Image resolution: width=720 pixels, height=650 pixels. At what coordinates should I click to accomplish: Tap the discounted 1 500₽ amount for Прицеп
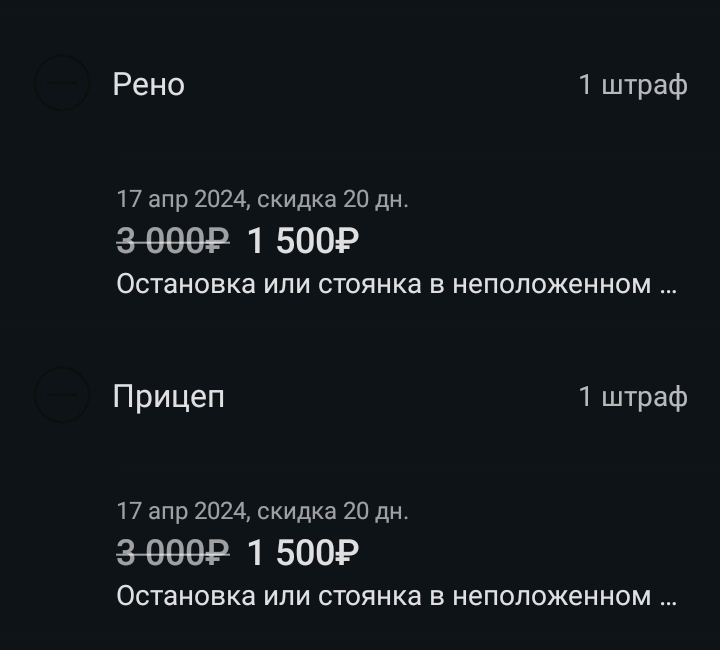(x=303, y=553)
